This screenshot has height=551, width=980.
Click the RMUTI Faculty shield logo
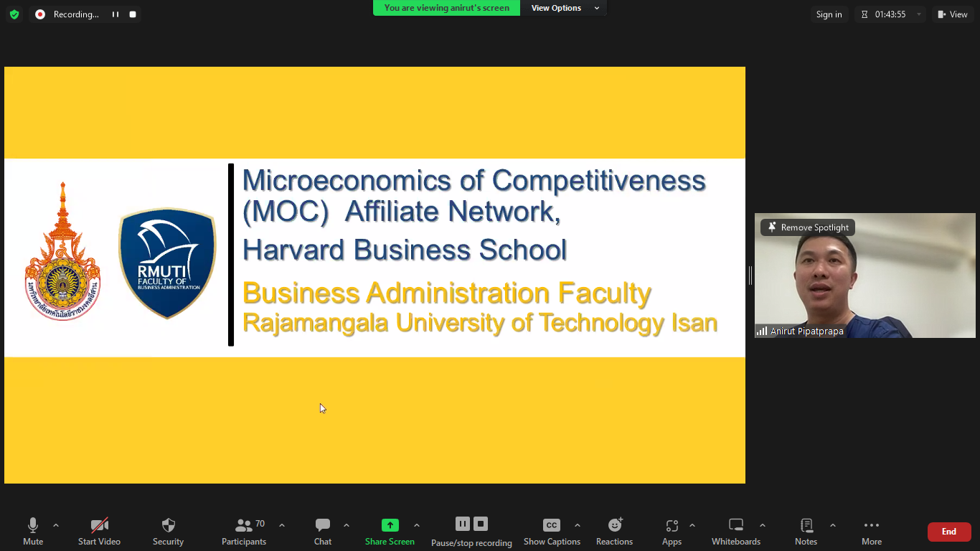click(x=167, y=263)
